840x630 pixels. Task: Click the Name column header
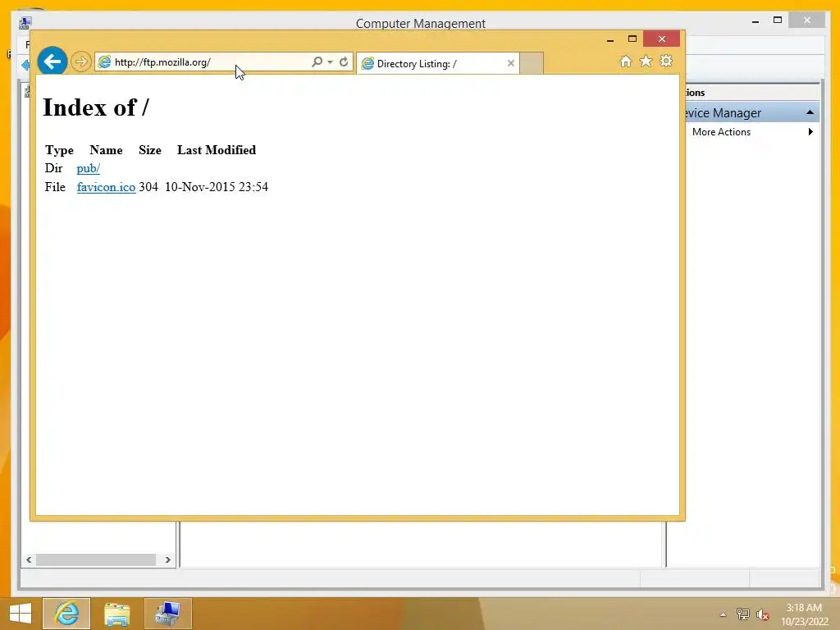106,150
